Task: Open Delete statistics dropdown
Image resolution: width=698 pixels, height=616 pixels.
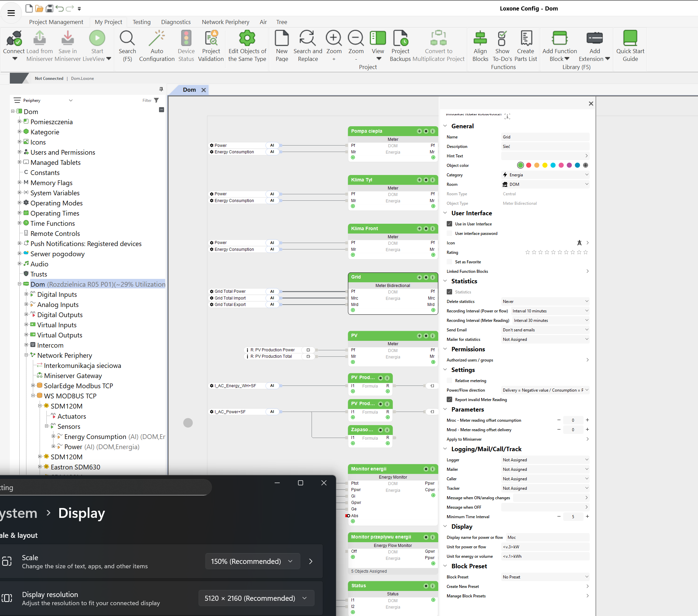Action: pyautogui.click(x=545, y=301)
